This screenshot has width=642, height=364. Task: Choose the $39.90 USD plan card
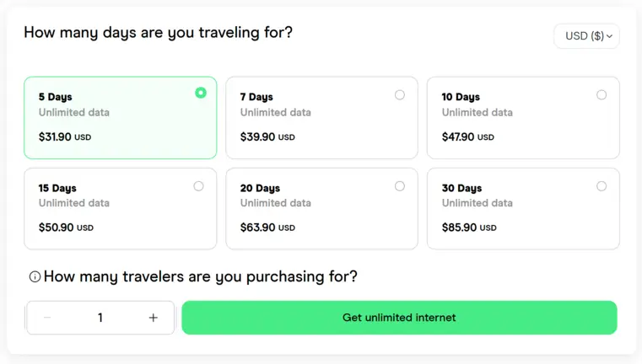[x=321, y=118]
